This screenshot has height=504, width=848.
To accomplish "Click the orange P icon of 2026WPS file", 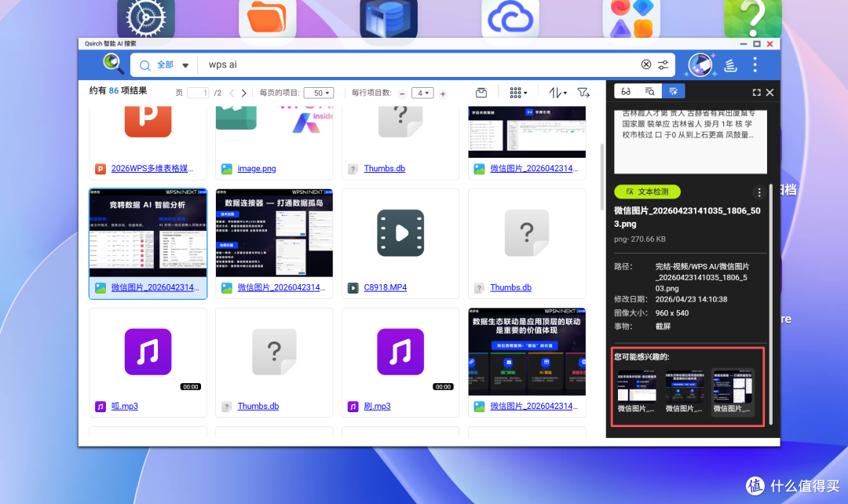I will [x=148, y=121].
